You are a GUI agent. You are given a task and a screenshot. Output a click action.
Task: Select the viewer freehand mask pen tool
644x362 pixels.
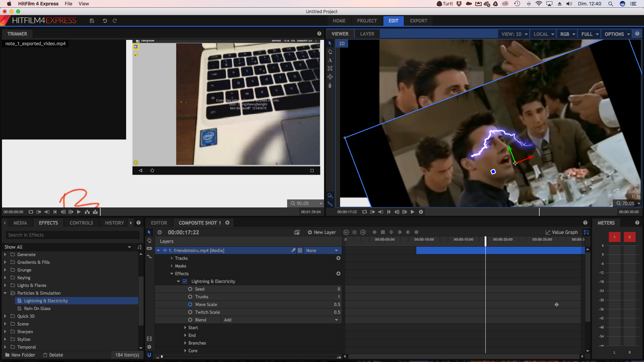click(330, 85)
